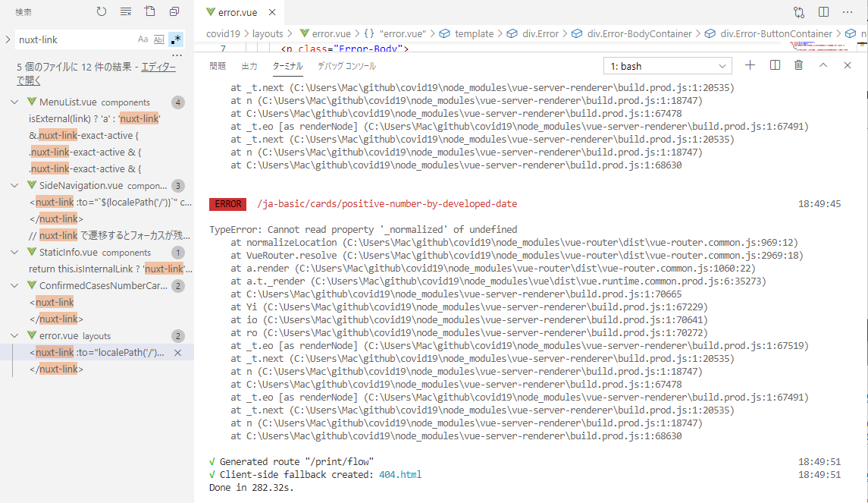Click "Done in 282.32s." terminal line

252,488
